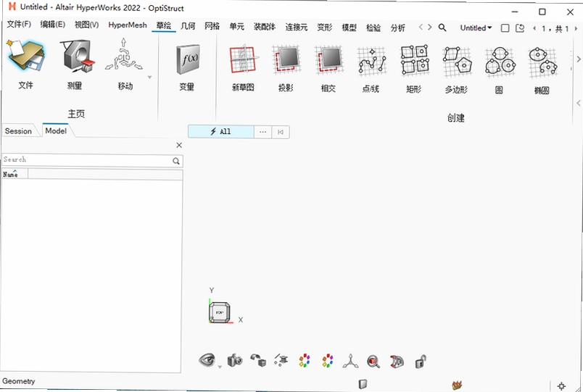
Task: Switch to the 模型 model ribbon tab
Action: click(x=349, y=28)
